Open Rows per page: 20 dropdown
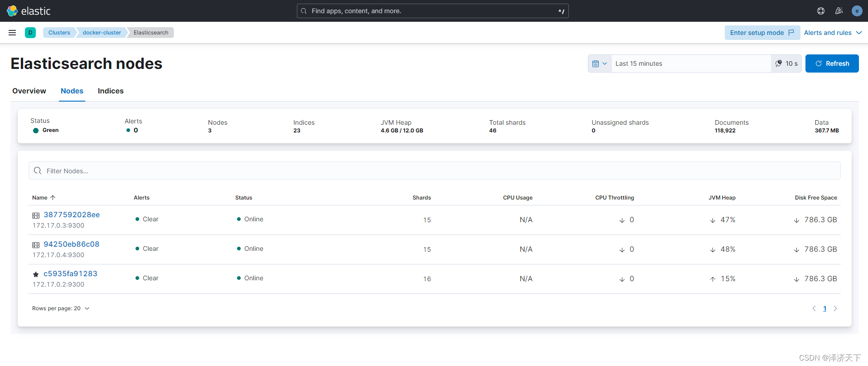Viewport: 868px width, 366px height. coord(61,308)
